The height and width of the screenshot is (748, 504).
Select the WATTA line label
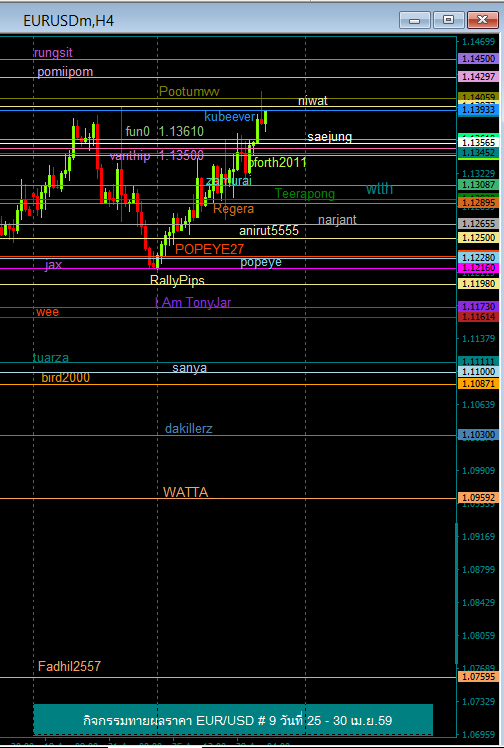[x=185, y=492]
